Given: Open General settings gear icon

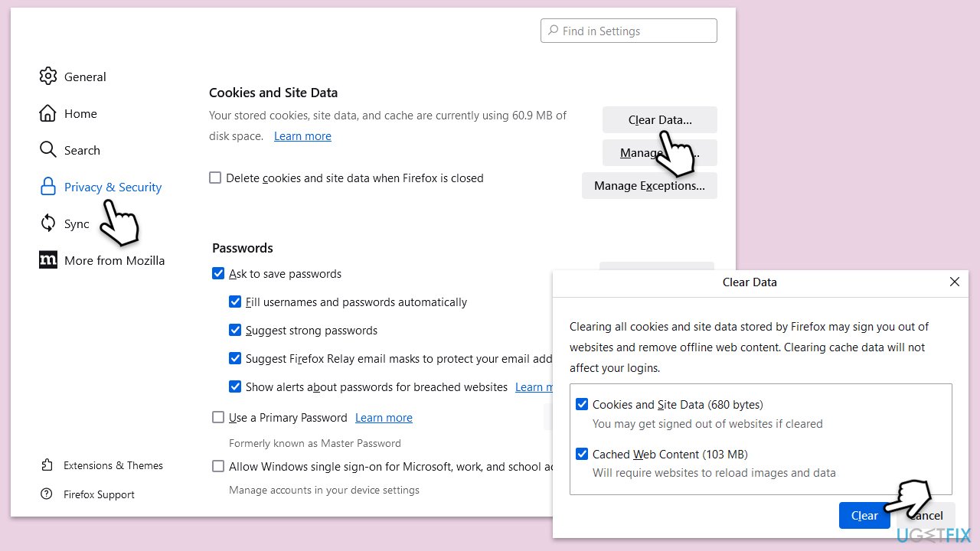Looking at the screenshot, I should pyautogui.click(x=48, y=76).
